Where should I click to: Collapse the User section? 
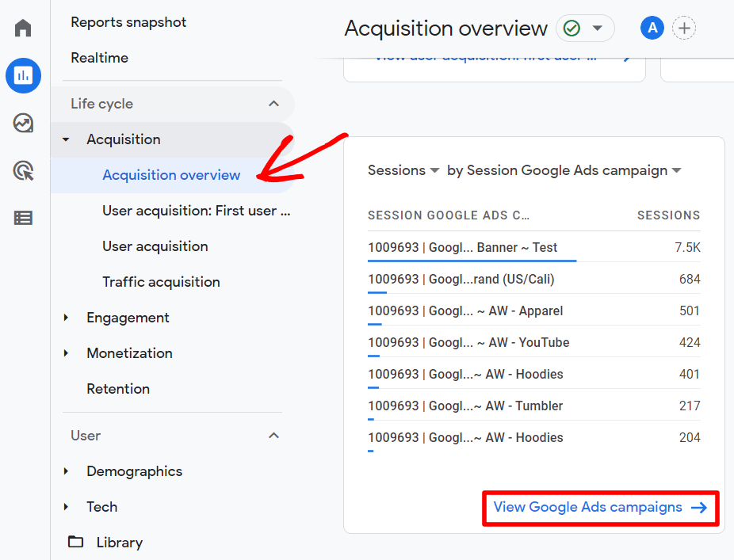coord(273,435)
